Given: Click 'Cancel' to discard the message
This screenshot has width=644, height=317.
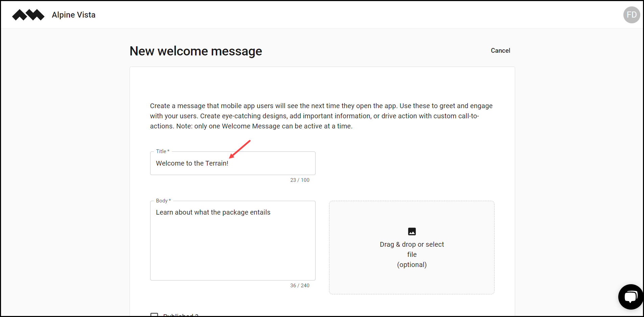Looking at the screenshot, I should [500, 50].
